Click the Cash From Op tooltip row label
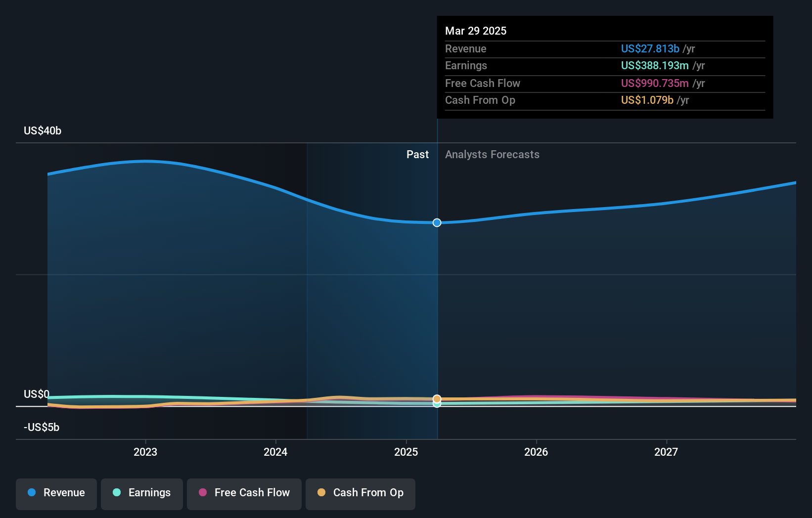The height and width of the screenshot is (518, 812). [480, 100]
